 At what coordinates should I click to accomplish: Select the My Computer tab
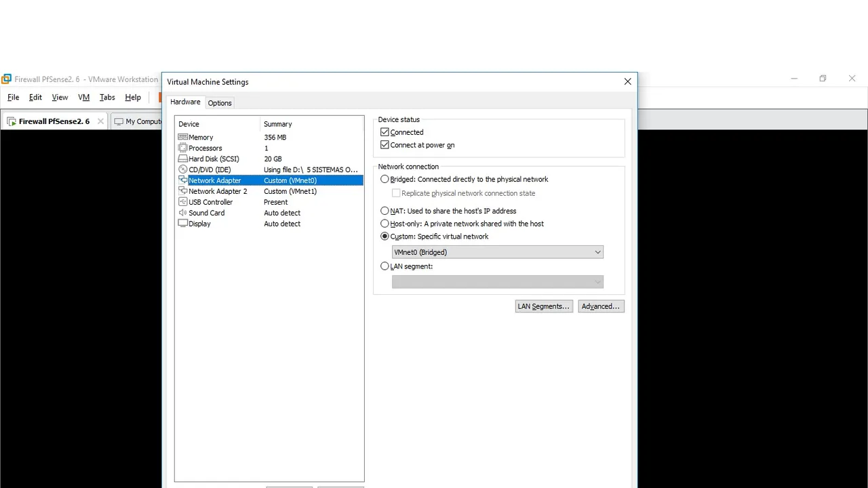136,121
